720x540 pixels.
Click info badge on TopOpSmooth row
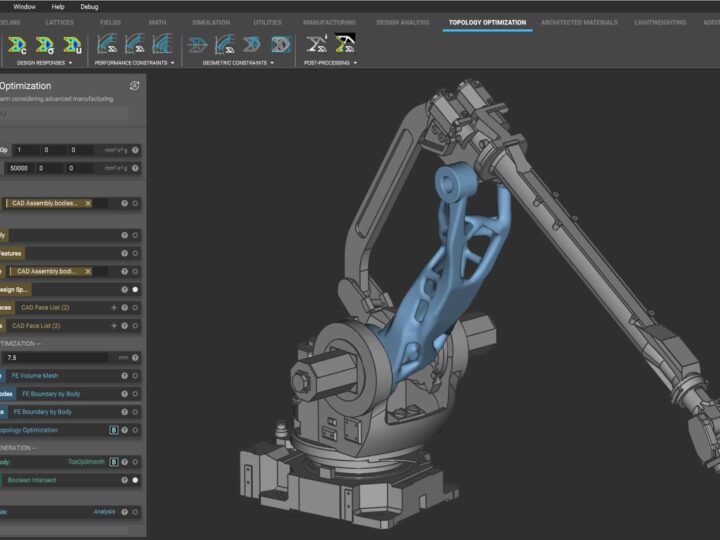tap(114, 462)
